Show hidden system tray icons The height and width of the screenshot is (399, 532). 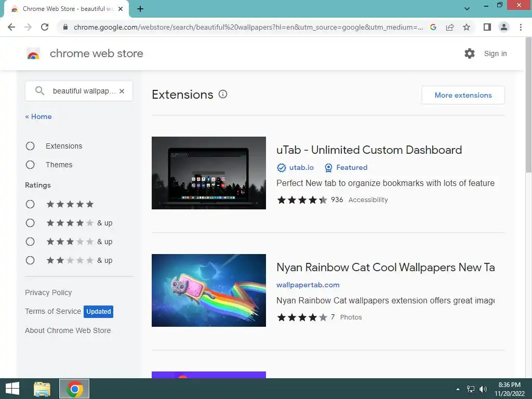pyautogui.click(x=458, y=389)
